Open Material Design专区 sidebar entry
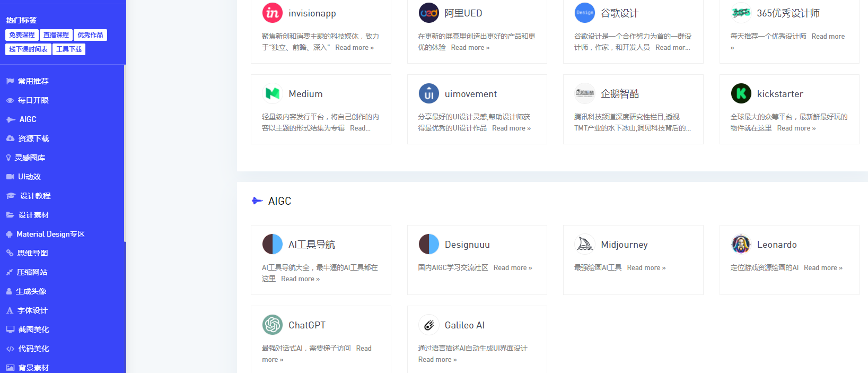Screen dimensions: 868x373 [x=50, y=234]
